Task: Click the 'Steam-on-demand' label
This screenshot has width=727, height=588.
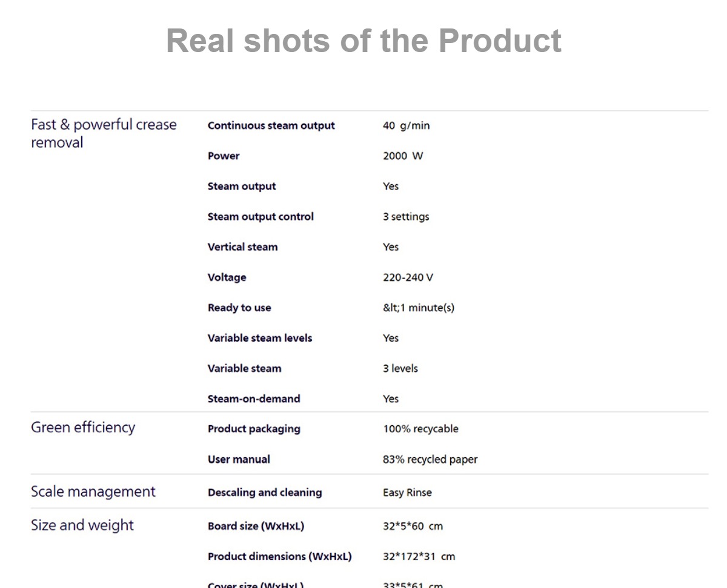Action: pyautogui.click(x=254, y=398)
